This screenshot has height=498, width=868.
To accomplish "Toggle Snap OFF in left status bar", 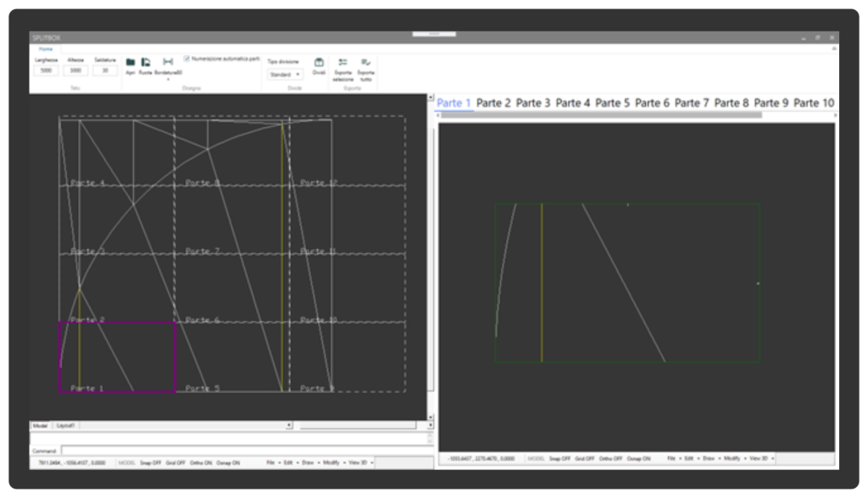I will click(x=152, y=463).
